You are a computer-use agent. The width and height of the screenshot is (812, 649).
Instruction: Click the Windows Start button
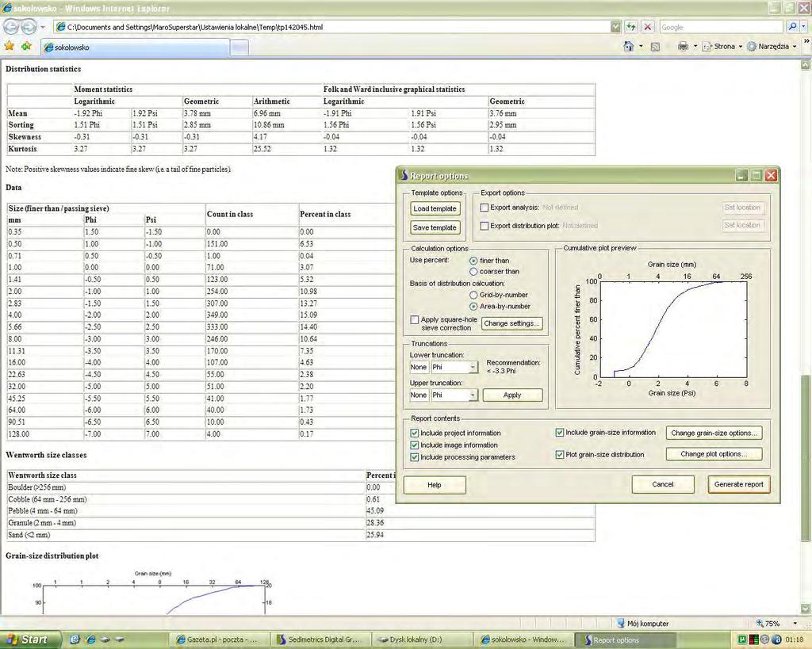[30, 639]
